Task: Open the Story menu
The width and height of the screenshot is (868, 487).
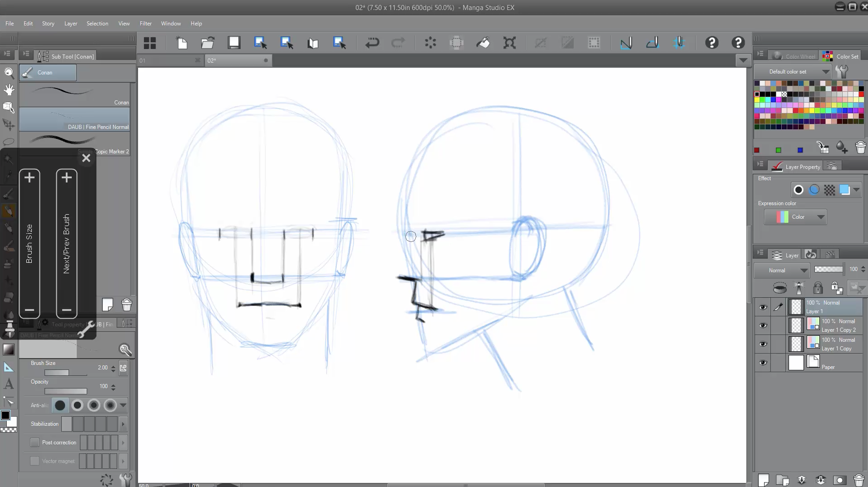Action: 48,23
